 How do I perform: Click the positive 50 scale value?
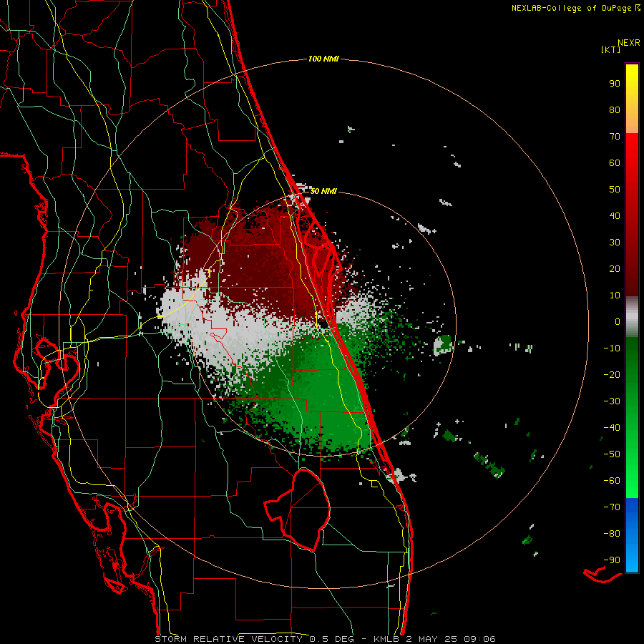[x=615, y=190]
